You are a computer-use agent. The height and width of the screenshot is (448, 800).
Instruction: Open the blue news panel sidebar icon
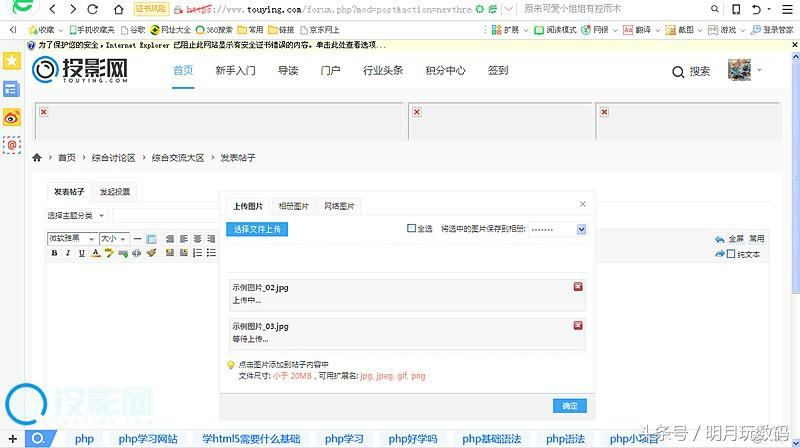coord(12,89)
